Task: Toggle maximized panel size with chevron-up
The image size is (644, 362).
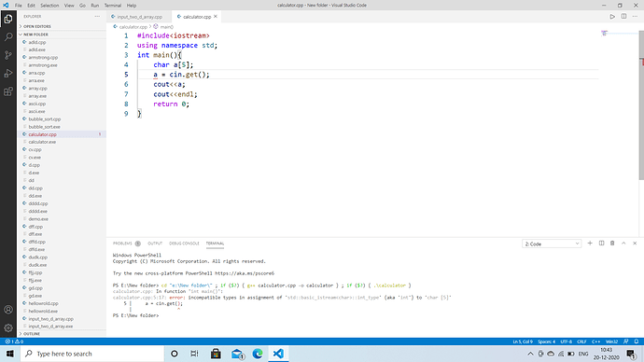Action: point(623,244)
